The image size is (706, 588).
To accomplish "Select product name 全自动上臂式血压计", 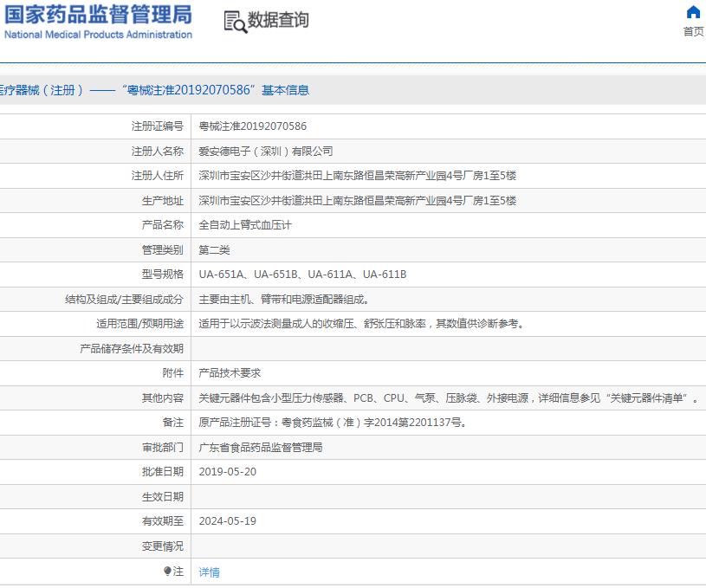I will point(245,225).
